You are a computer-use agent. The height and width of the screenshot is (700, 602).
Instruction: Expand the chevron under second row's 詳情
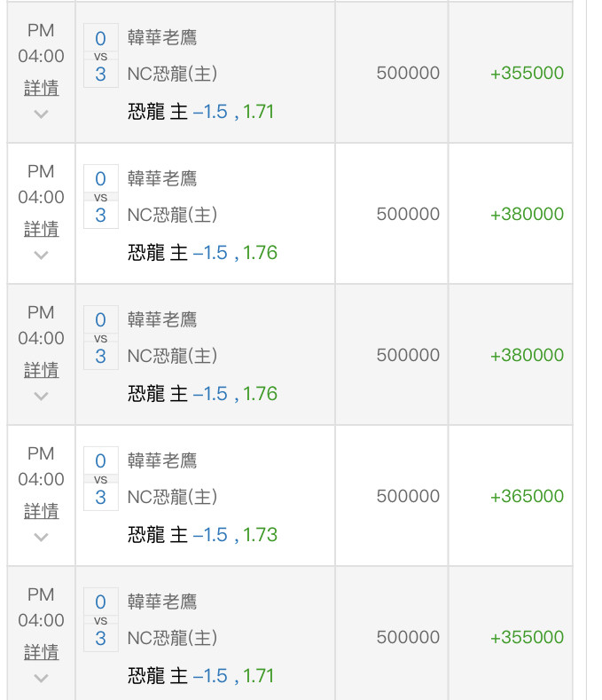pyautogui.click(x=41, y=256)
